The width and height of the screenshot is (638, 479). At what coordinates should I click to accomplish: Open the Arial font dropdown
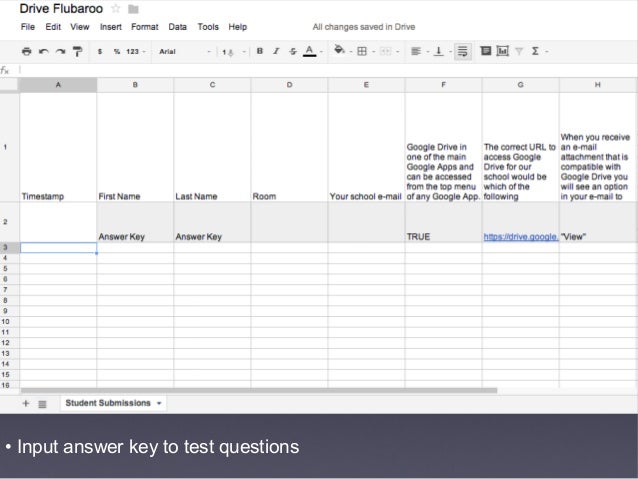tap(177, 49)
